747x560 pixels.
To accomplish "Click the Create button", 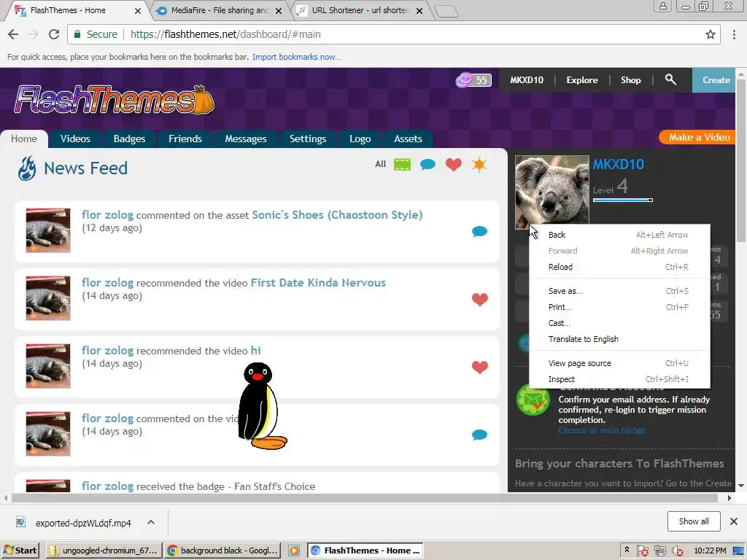I will tap(713, 80).
